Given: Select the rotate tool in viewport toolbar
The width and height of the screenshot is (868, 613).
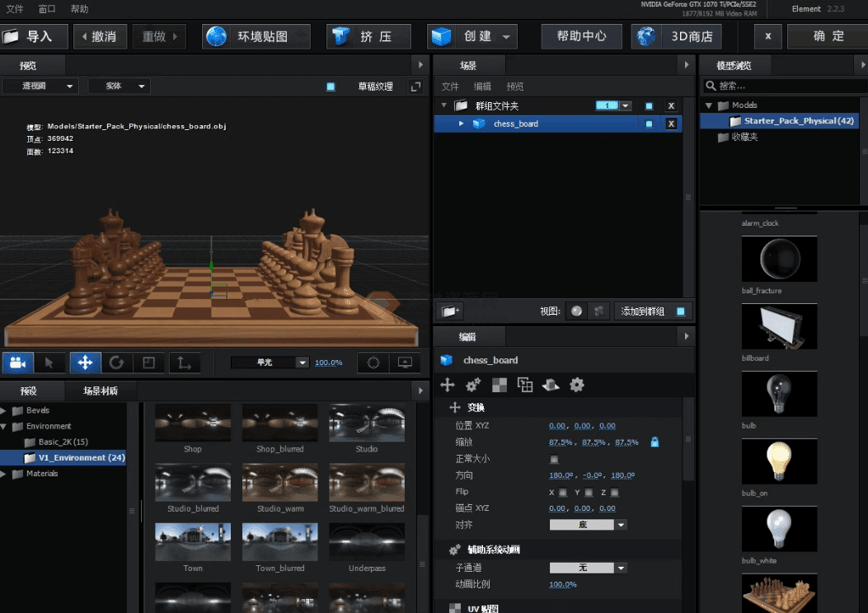Looking at the screenshot, I should (118, 363).
